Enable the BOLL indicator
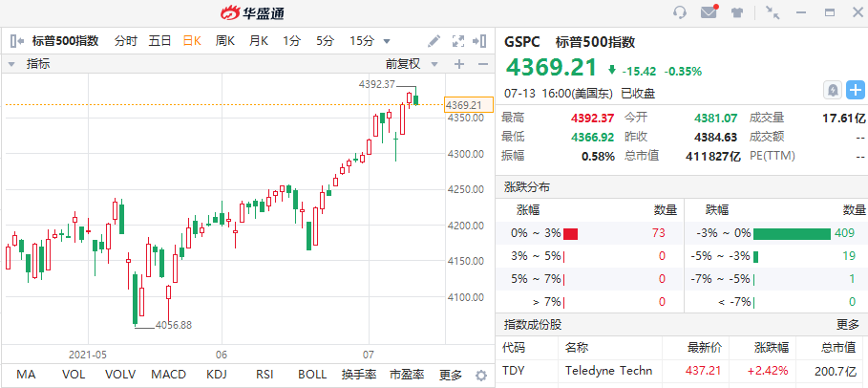The width and height of the screenshot is (868, 388). (x=312, y=375)
